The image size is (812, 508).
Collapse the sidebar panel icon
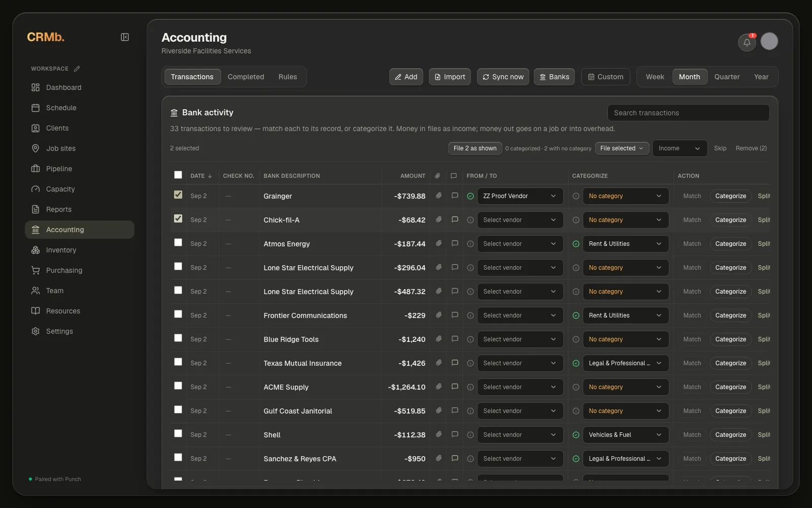pos(125,37)
